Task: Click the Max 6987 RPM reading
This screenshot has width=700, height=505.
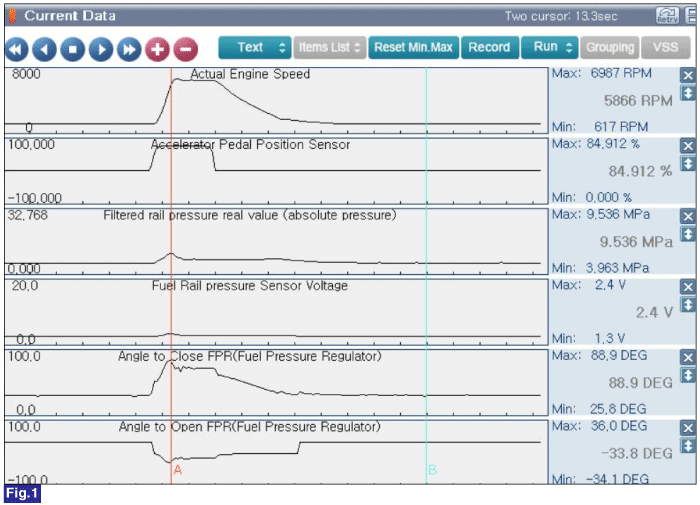Action: click(602, 73)
